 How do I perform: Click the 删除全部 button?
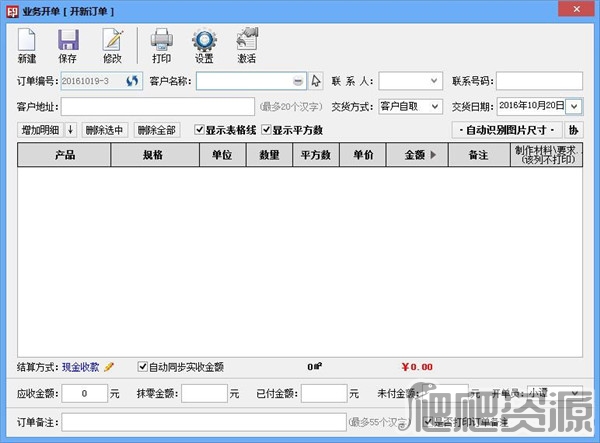click(157, 130)
